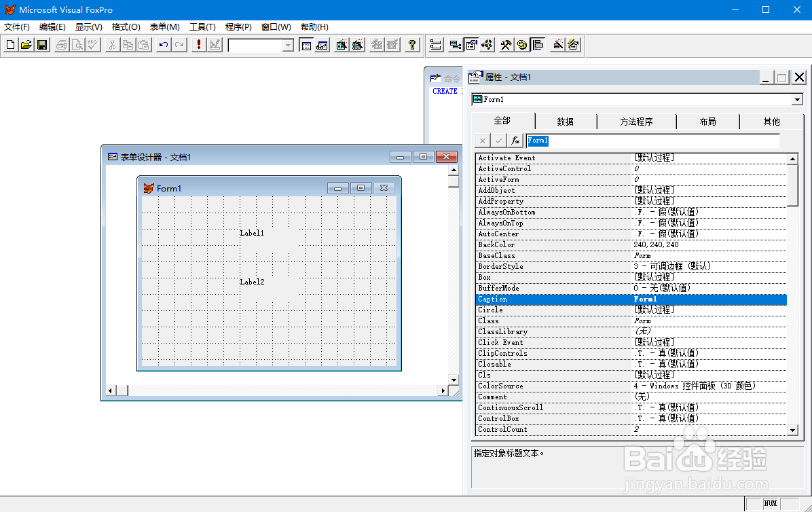Open the 编辑(E) menu
Viewport: 812px width, 512px height.
[52, 27]
